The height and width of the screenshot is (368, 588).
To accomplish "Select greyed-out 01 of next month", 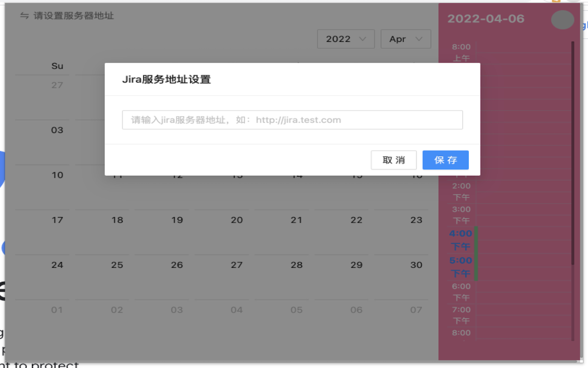I will click(x=57, y=310).
